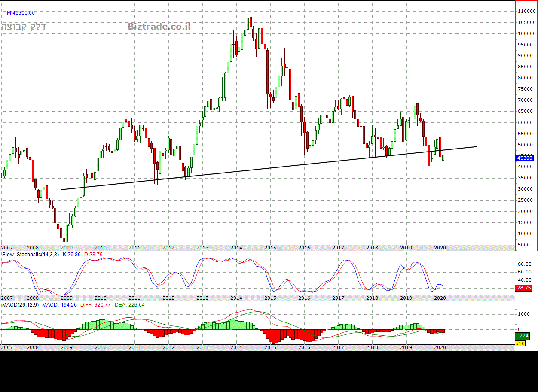The image size is (538, 392).
Task: Select the 60.00 stochastic scale label
Action: point(525,272)
